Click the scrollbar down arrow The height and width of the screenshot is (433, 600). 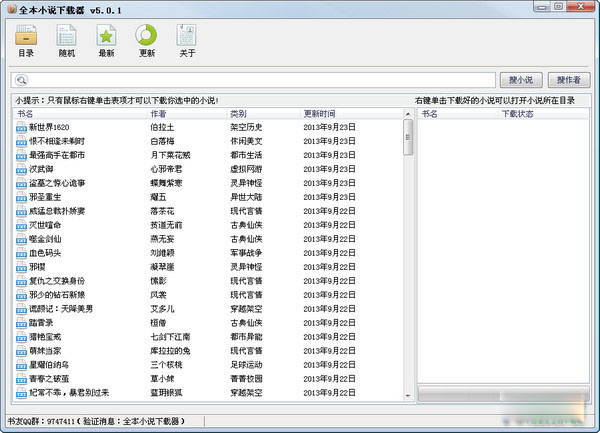[x=408, y=396]
